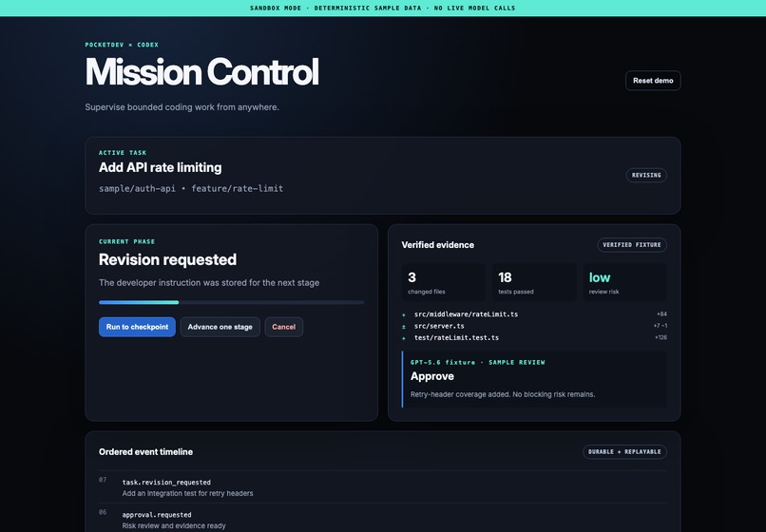
Task: Click the Add an integration test description
Action: click(187, 493)
